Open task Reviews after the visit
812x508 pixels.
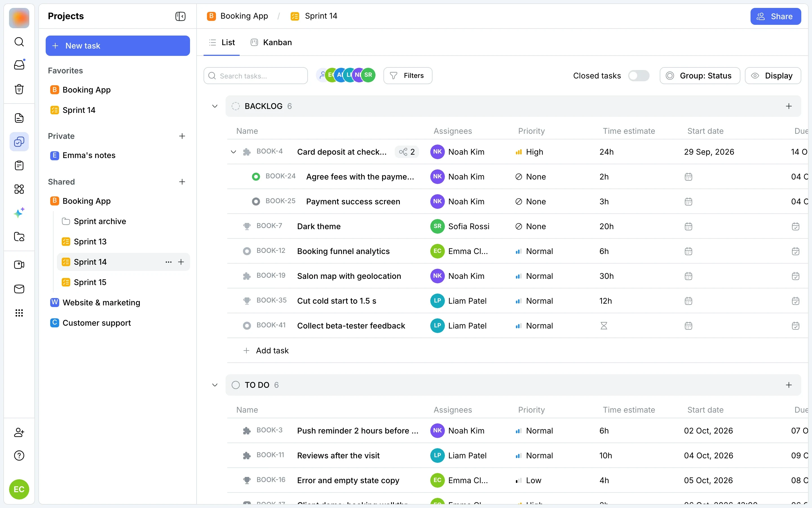point(338,456)
